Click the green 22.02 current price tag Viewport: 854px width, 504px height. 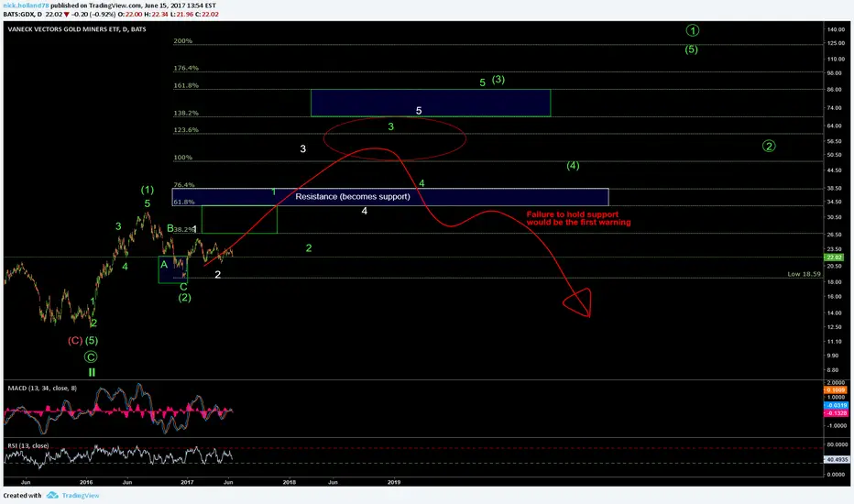click(x=834, y=257)
